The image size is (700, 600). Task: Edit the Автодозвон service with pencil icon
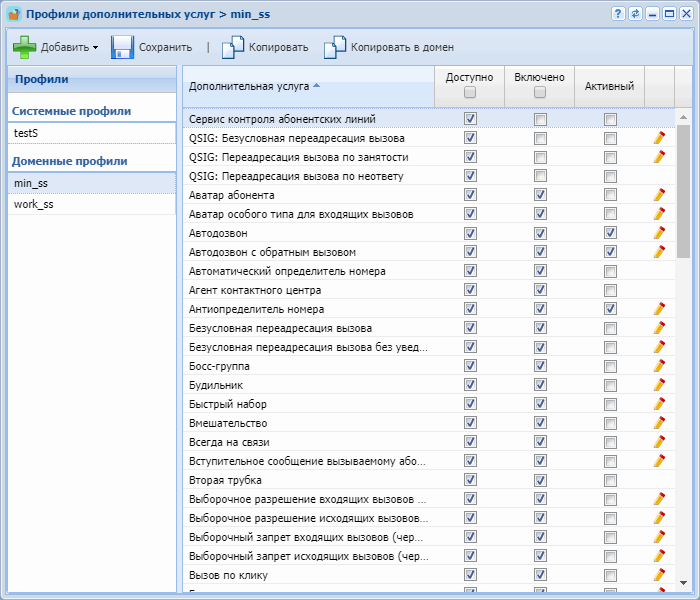658,233
